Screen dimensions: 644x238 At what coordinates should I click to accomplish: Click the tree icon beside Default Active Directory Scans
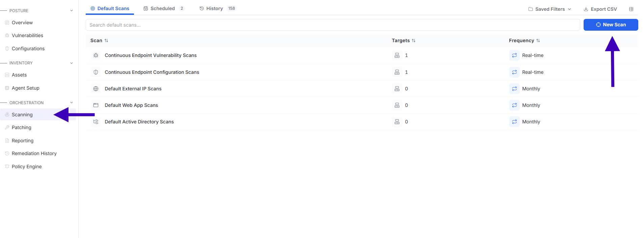click(96, 122)
